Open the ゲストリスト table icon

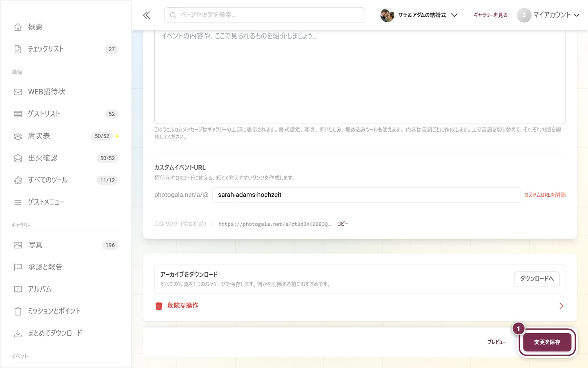18,114
